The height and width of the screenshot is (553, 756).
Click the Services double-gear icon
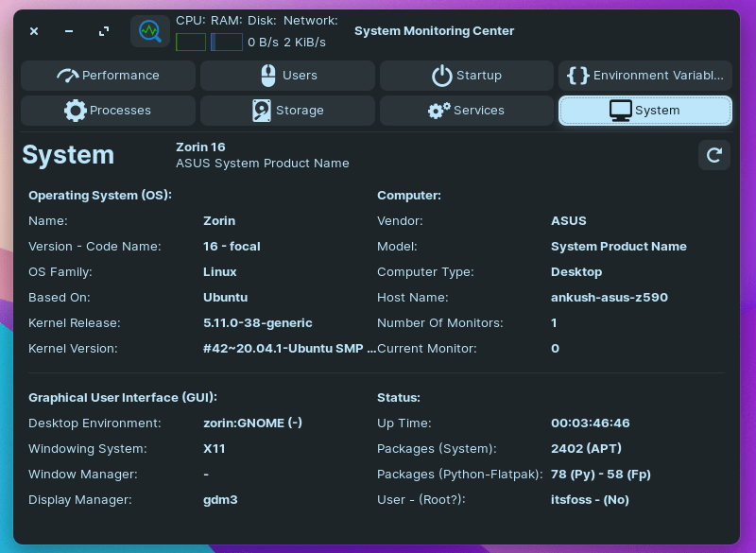(438, 111)
